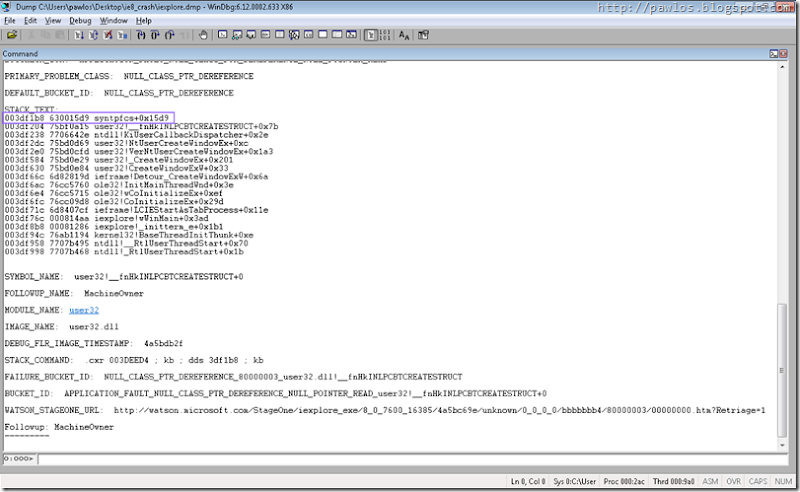Click the Step Out icon
The width and height of the screenshot is (800, 492).
pyautogui.click(x=169, y=35)
